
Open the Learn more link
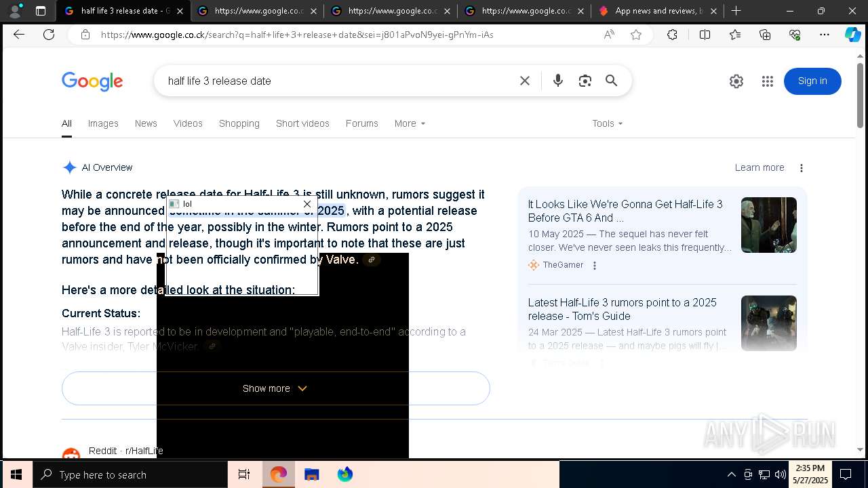point(759,168)
